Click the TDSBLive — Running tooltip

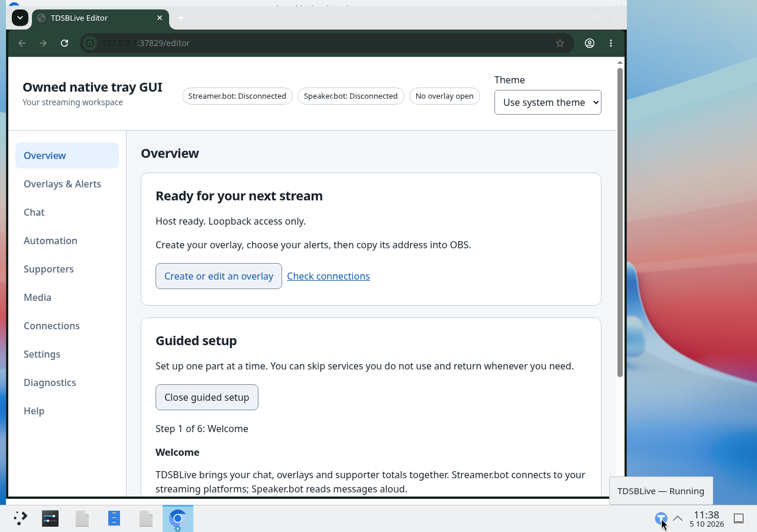(x=661, y=491)
